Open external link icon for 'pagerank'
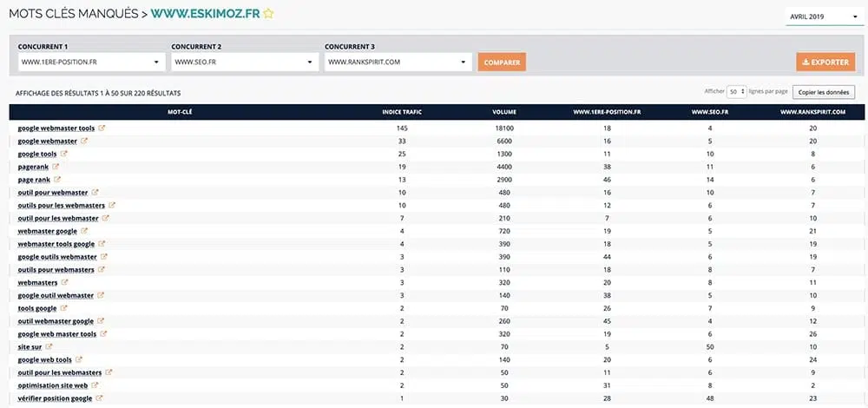The height and width of the screenshot is (408, 868). click(x=56, y=167)
